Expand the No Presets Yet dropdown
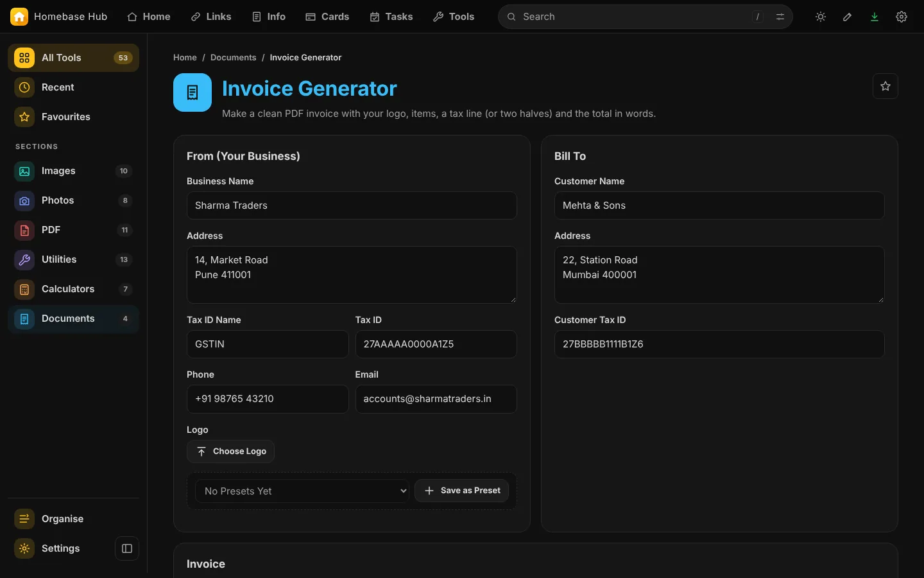 point(302,491)
